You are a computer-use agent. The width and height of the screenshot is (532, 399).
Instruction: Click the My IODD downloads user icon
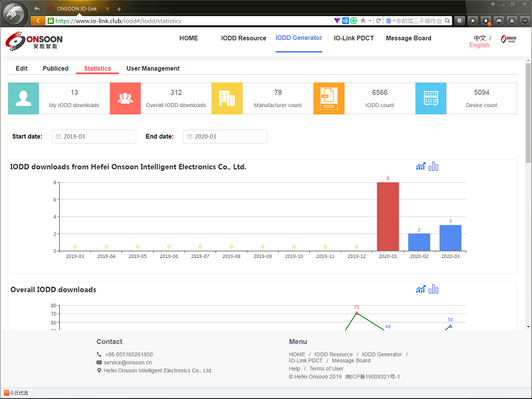pos(23,98)
